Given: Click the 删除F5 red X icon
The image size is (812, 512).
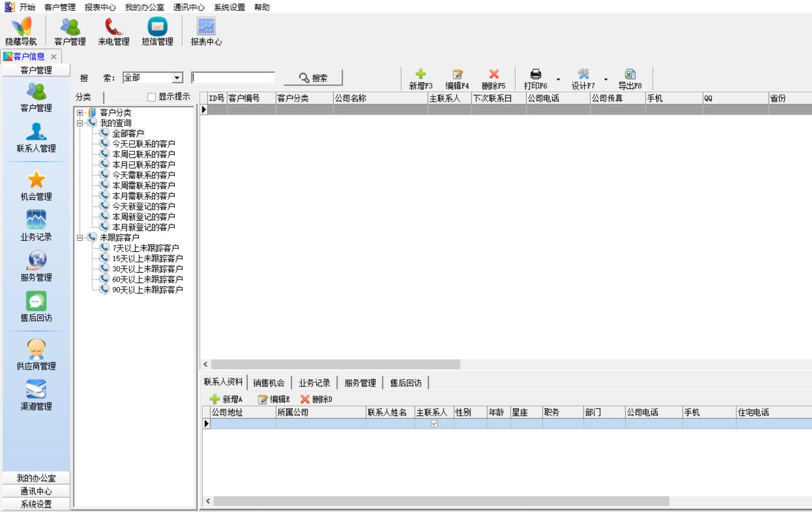Looking at the screenshot, I should (x=493, y=75).
